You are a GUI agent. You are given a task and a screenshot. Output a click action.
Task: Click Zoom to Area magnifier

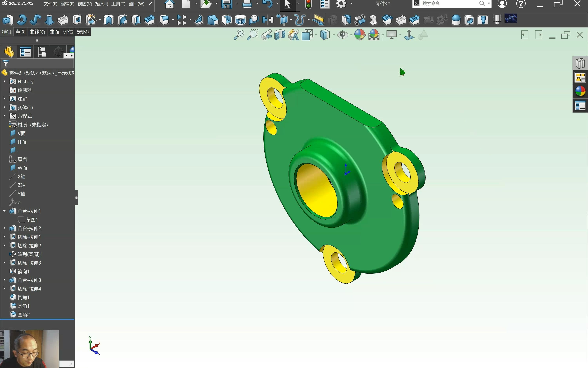252,35
